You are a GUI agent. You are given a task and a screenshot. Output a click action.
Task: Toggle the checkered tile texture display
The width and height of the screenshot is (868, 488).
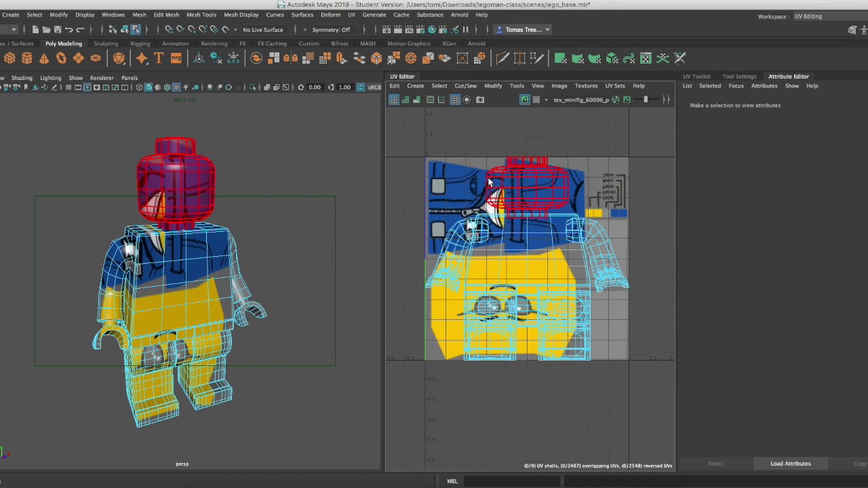pyautogui.click(x=536, y=100)
